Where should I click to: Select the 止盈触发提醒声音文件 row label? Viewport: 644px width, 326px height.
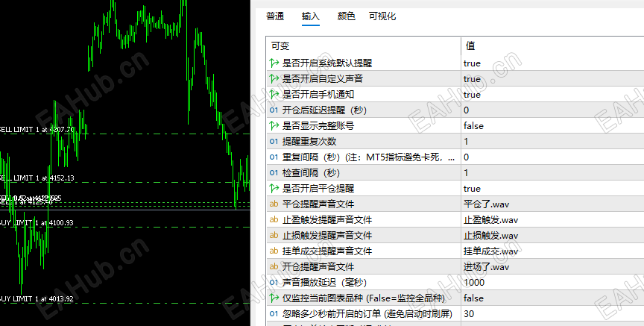click(x=327, y=220)
